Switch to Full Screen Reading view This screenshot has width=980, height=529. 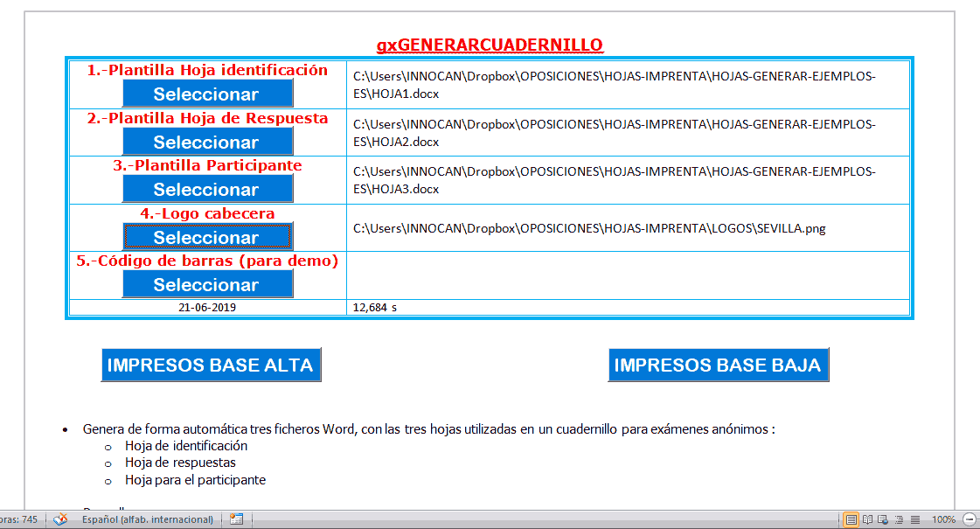pos(867,519)
